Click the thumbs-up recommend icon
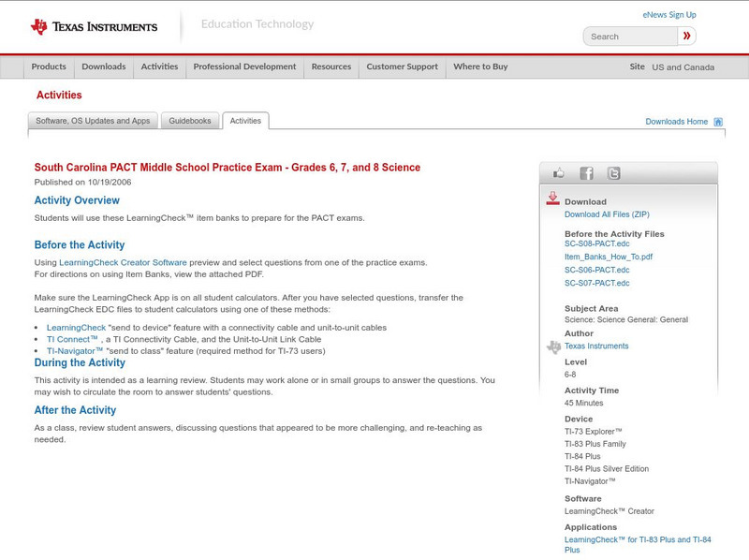 [x=559, y=172]
